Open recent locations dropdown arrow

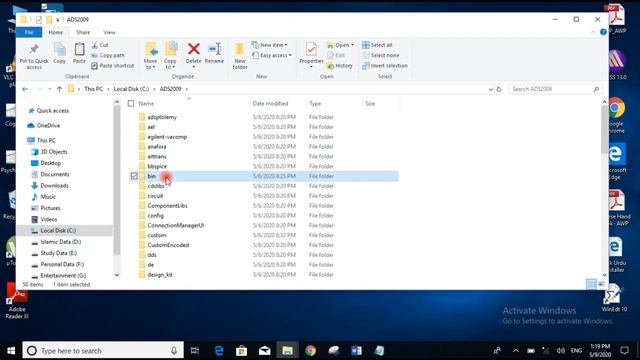pyautogui.click(x=49, y=89)
